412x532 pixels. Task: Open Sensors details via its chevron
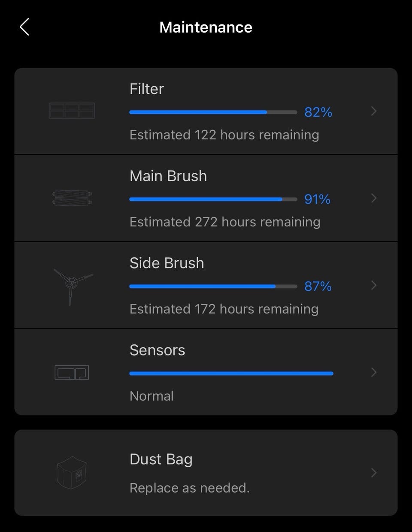pyautogui.click(x=374, y=372)
